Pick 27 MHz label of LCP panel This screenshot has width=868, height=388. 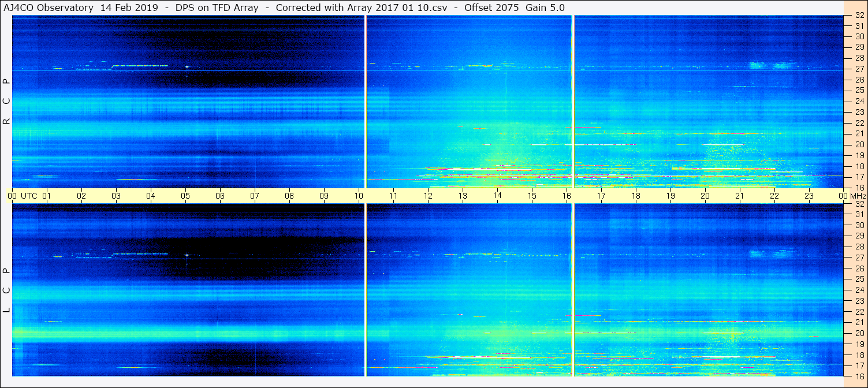tap(859, 258)
